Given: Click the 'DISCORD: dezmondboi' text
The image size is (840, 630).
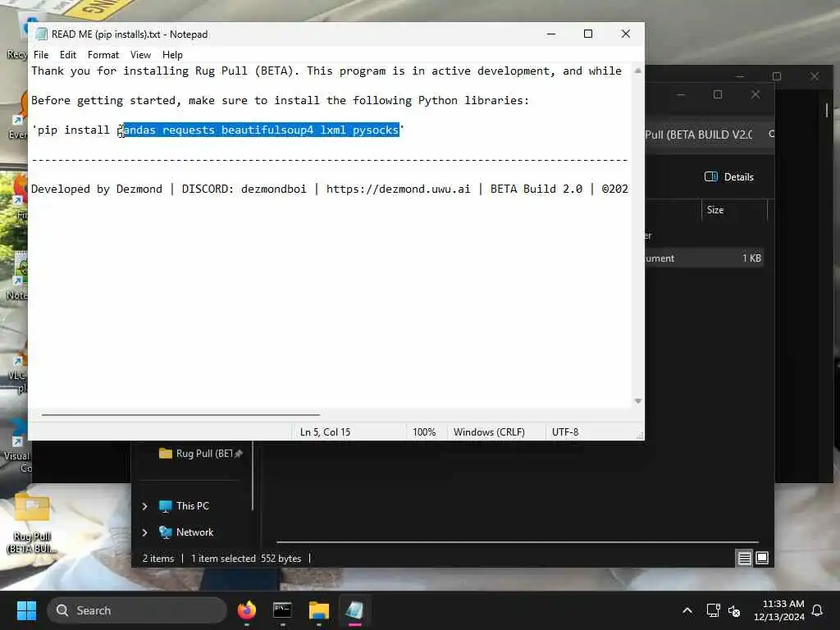Looking at the screenshot, I should click(244, 189).
